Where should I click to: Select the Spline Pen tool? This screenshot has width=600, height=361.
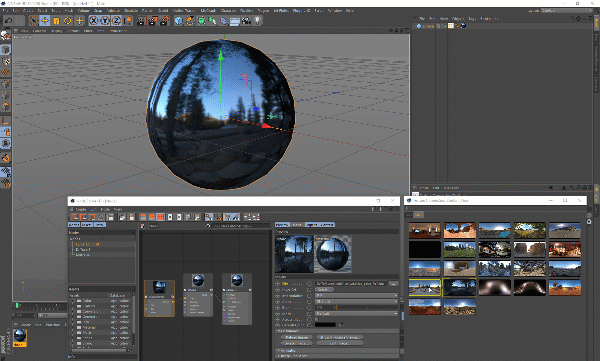click(190, 21)
